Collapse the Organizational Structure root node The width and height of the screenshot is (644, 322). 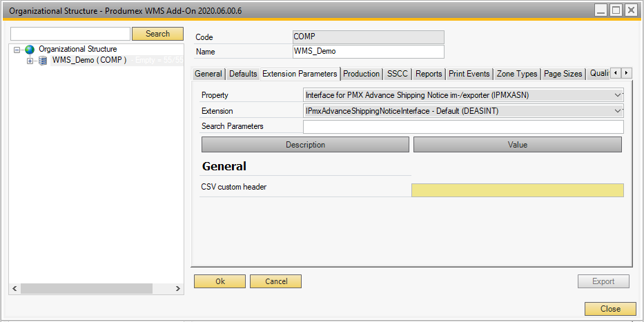pos(17,50)
